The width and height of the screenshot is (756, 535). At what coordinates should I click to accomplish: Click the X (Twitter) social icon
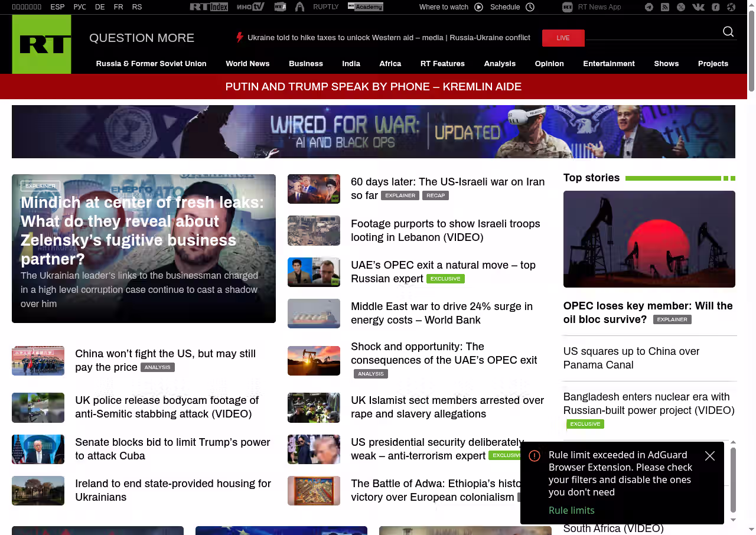[x=681, y=7]
